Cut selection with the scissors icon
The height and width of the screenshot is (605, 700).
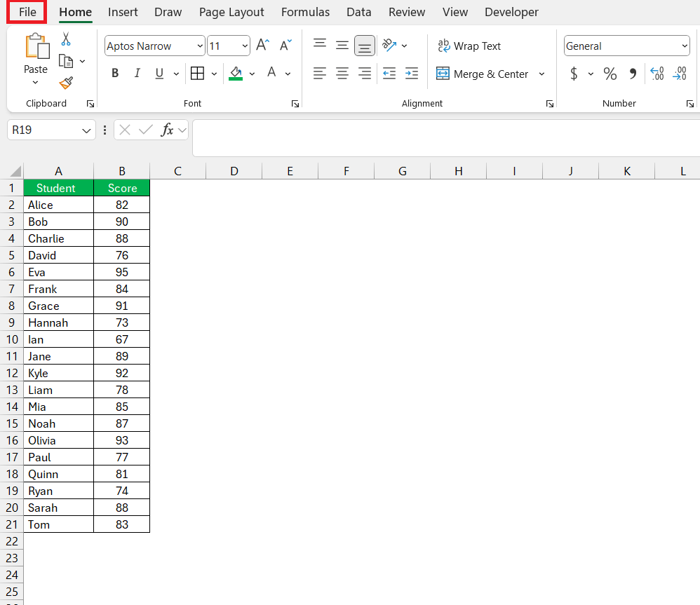pos(66,39)
